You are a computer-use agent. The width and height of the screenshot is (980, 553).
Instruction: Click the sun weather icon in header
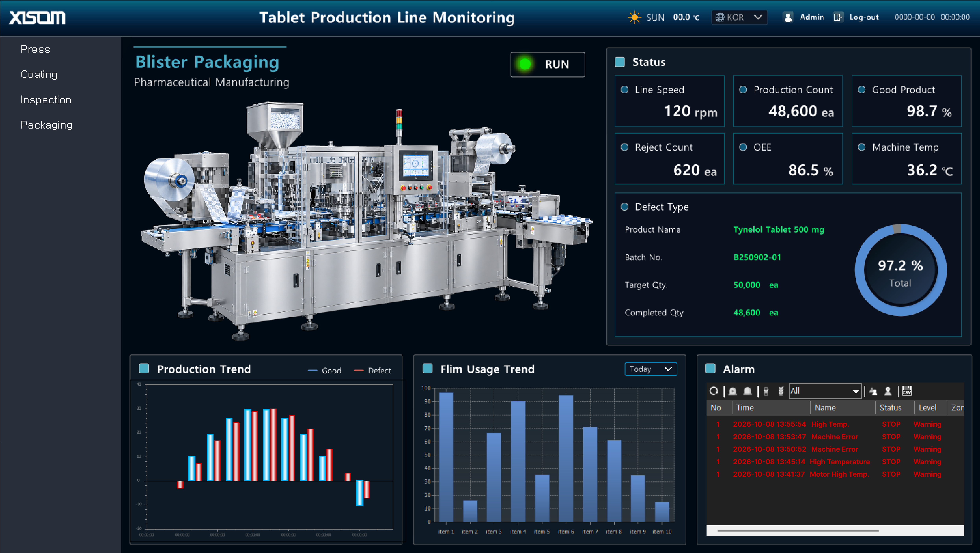634,18
